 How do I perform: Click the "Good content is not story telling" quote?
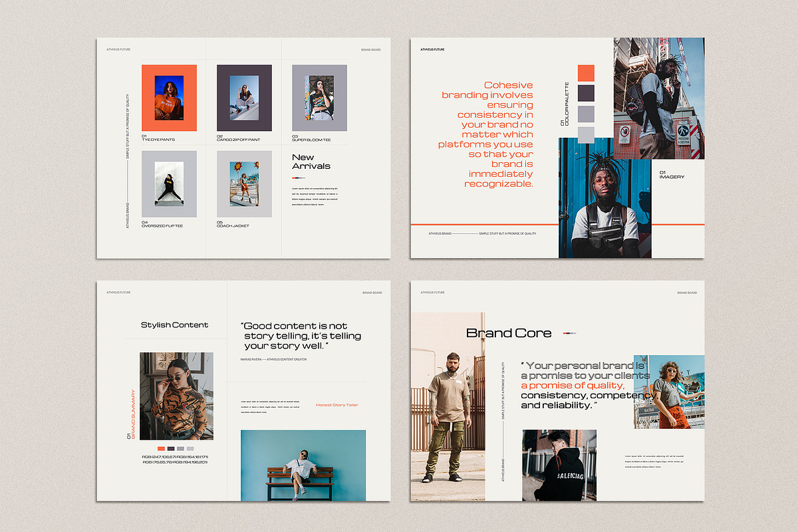301,336
